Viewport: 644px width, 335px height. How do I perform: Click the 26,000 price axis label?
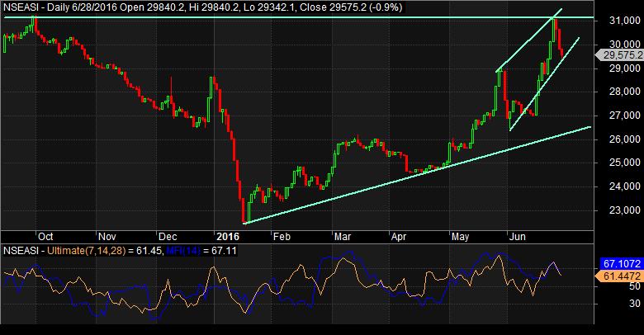(625, 139)
